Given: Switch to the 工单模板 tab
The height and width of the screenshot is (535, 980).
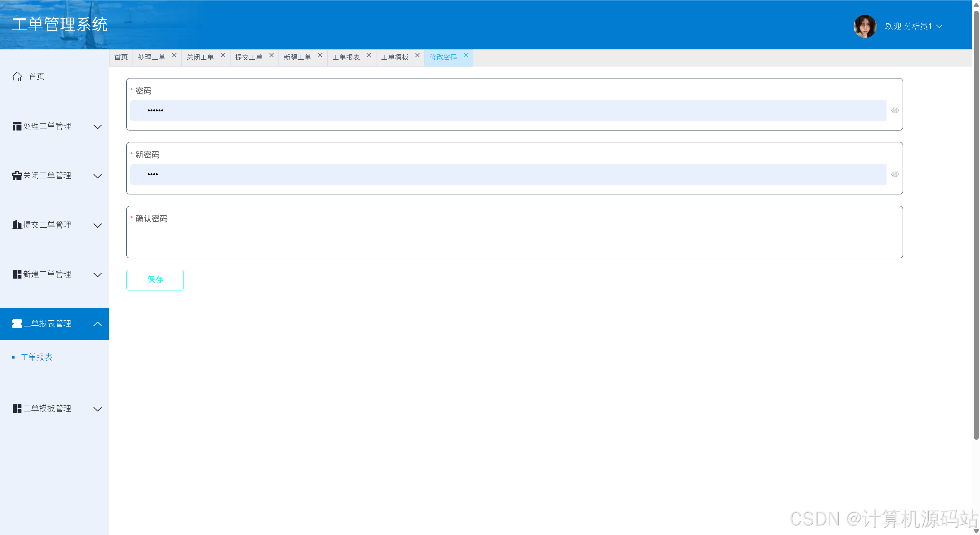Looking at the screenshot, I should tap(394, 57).
